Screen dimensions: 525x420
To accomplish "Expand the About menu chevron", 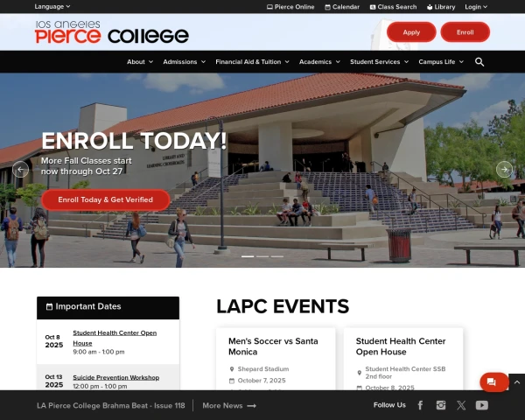I will click(151, 62).
